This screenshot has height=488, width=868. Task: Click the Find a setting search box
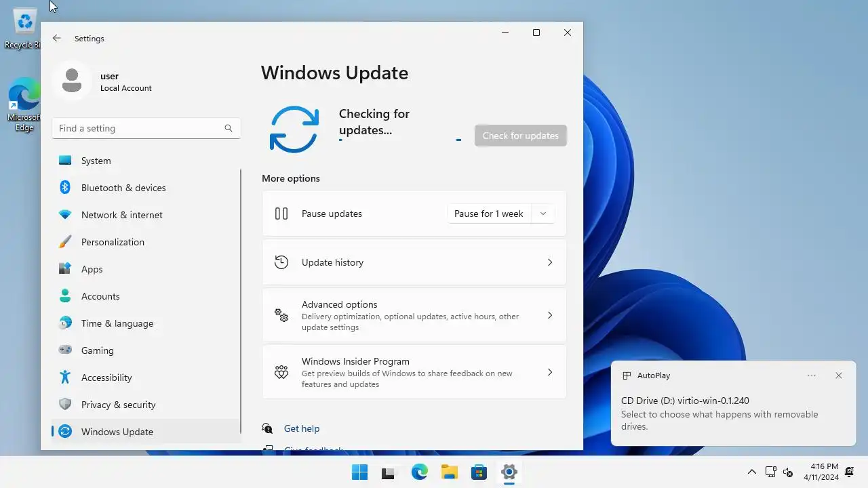pyautogui.click(x=146, y=128)
